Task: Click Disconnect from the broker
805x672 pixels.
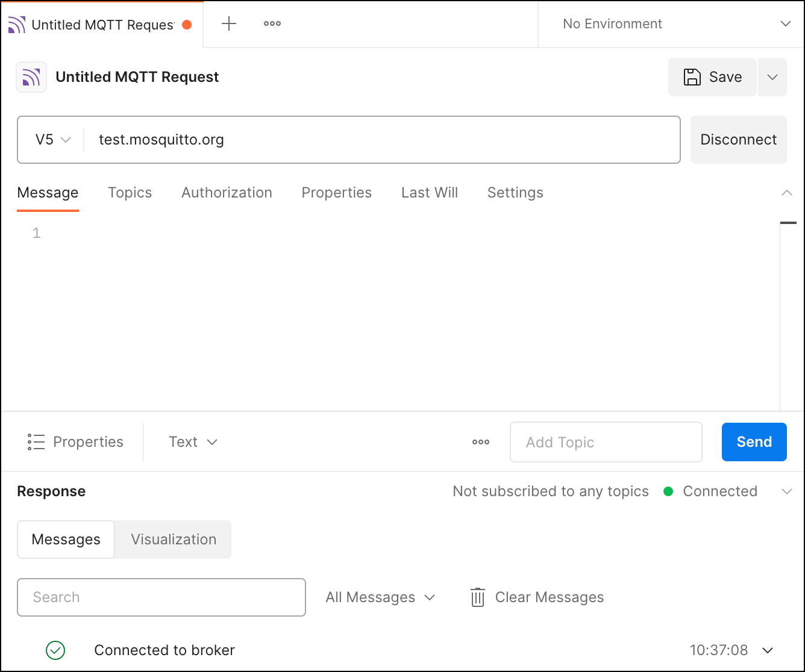Action: click(x=739, y=140)
